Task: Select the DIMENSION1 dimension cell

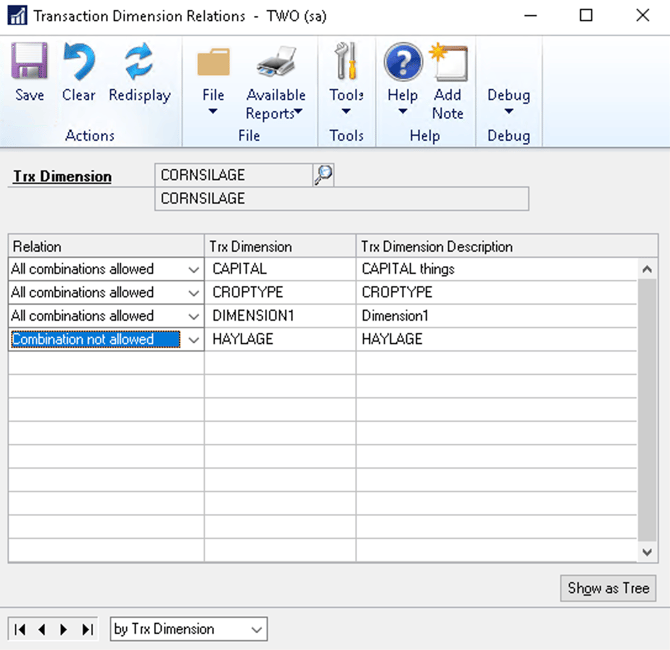Action: click(280, 316)
